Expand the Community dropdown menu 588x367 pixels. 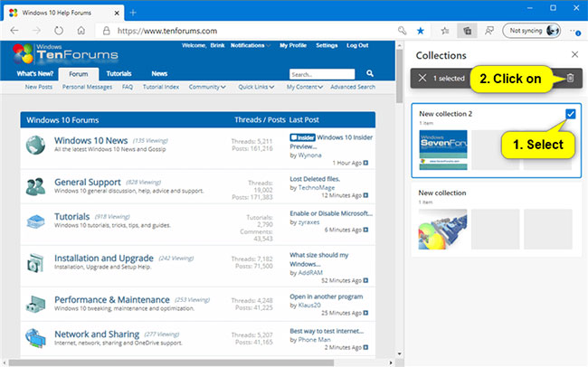tap(207, 87)
